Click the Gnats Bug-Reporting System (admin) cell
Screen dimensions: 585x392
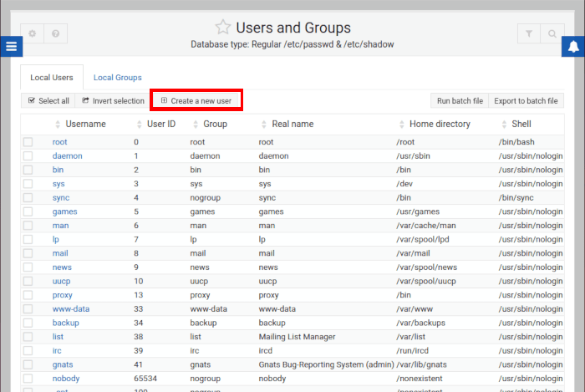pyautogui.click(x=326, y=364)
